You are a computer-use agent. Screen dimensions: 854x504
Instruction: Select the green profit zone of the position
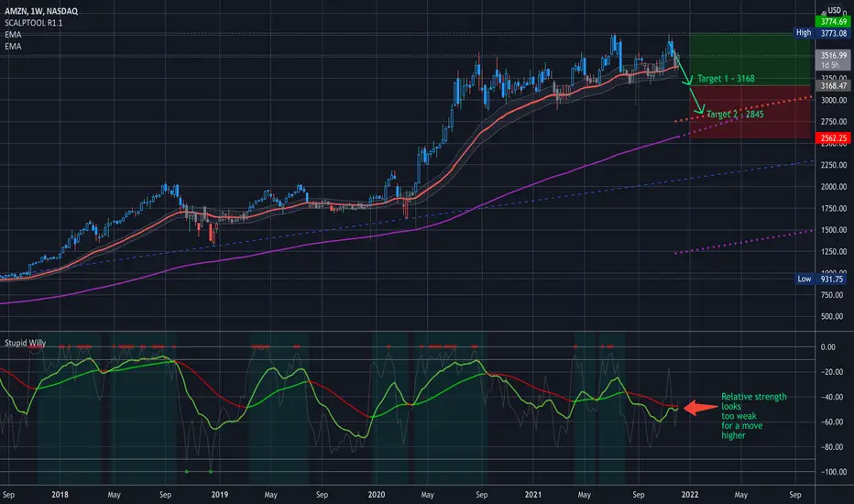750,60
